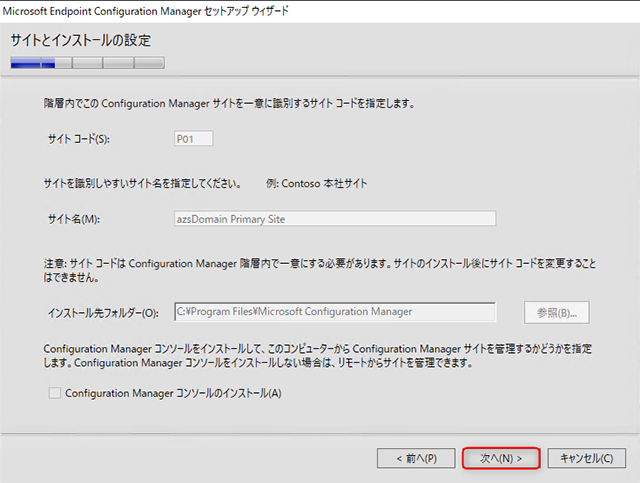Click the インストール先フォルダー(O): label

(x=103, y=313)
